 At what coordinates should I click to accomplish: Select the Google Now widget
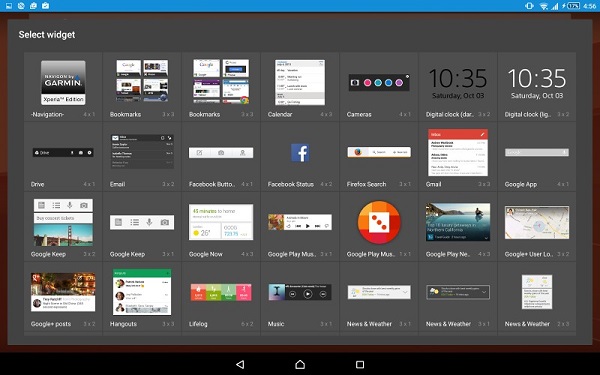click(221, 222)
